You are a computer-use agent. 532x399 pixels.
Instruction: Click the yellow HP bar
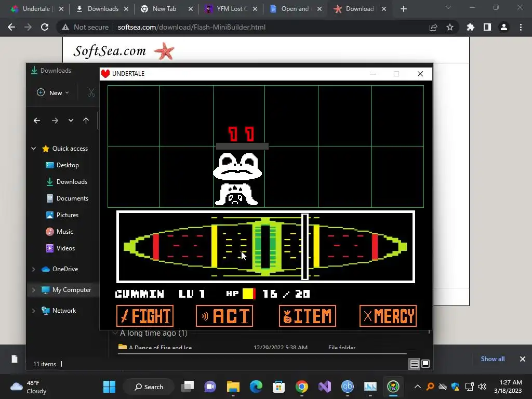point(249,294)
